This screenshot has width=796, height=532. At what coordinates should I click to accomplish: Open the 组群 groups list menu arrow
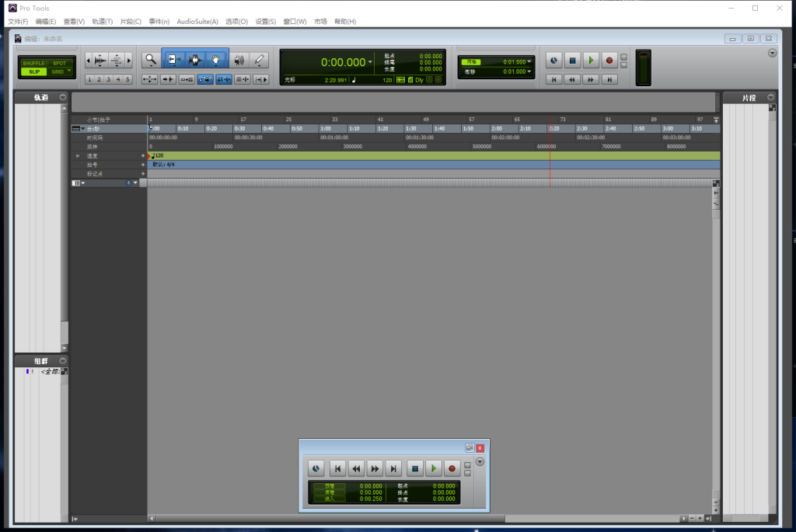point(63,360)
